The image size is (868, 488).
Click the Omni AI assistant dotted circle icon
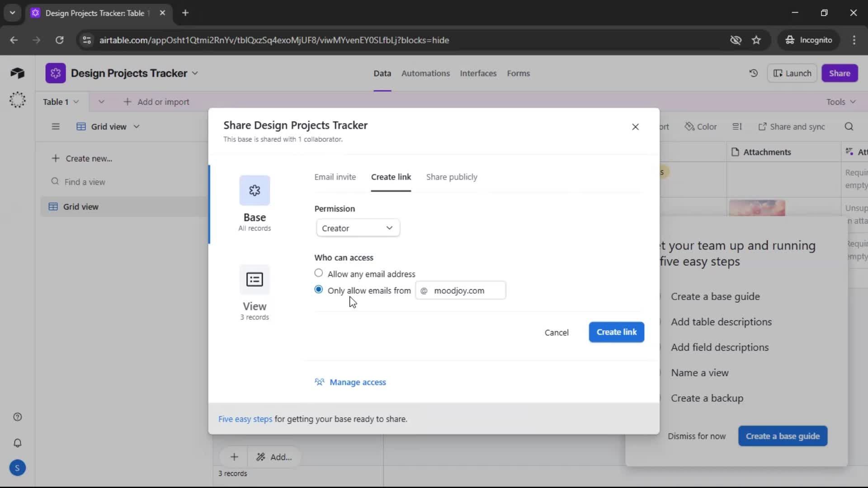[x=17, y=100]
